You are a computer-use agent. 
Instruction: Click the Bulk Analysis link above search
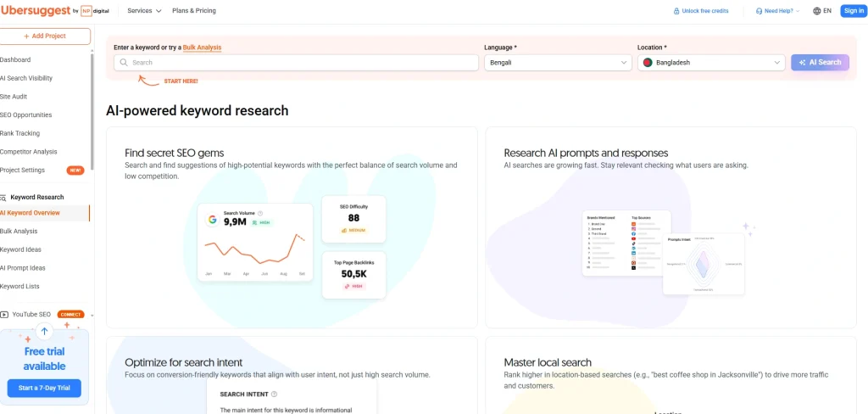coord(202,48)
